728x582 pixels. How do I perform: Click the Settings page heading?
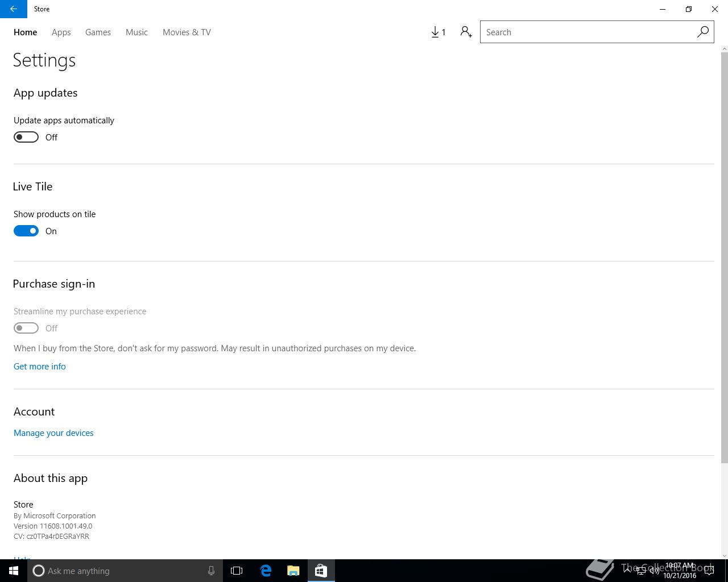click(x=44, y=61)
